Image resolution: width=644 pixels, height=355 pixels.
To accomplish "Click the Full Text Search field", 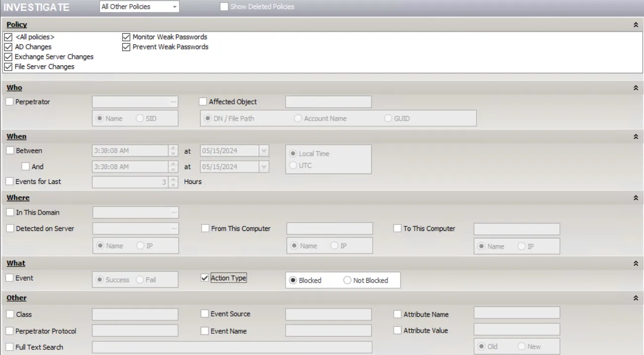I will (x=232, y=347).
